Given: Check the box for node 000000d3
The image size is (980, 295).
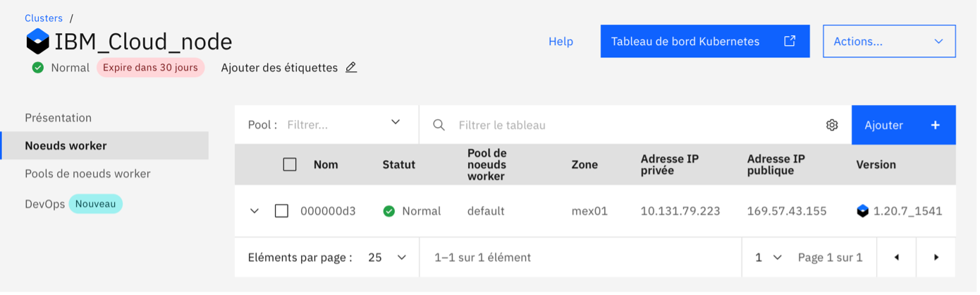Looking at the screenshot, I should pos(281,211).
